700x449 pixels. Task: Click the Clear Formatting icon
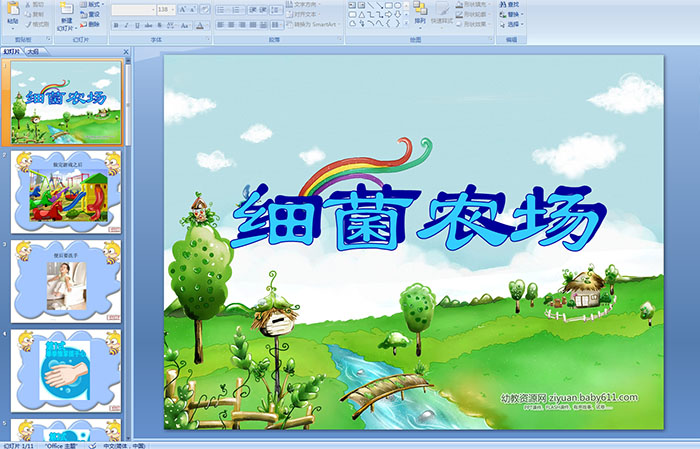(205, 10)
